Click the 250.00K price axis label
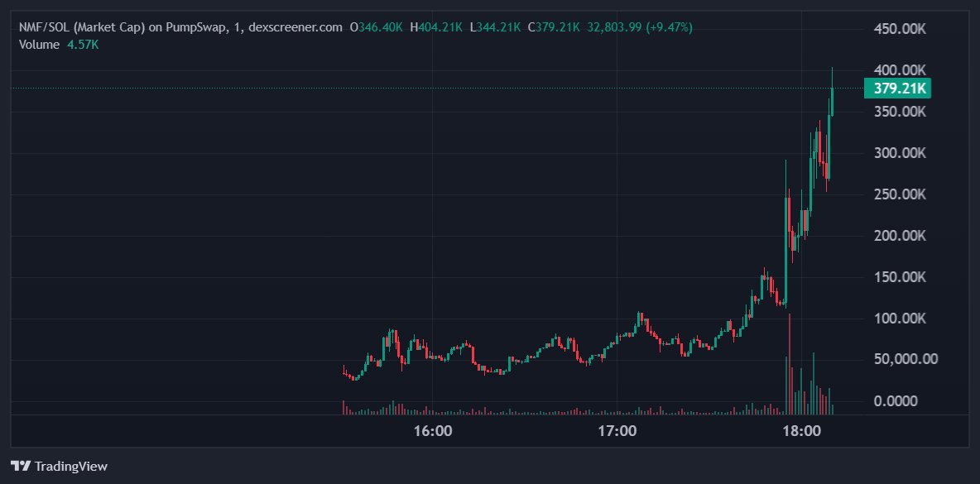 coord(900,194)
